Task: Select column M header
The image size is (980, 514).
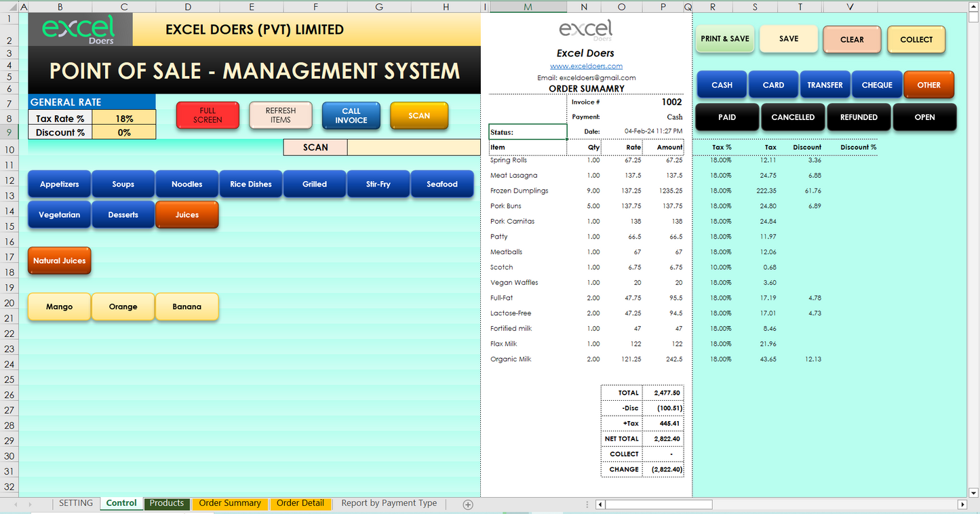Action: [x=528, y=7]
